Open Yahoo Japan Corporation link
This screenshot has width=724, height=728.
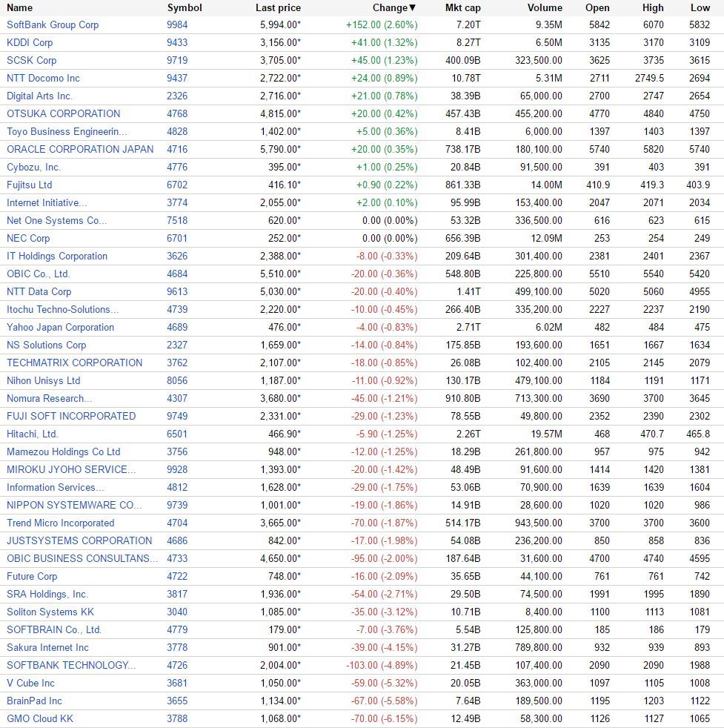[x=60, y=328]
